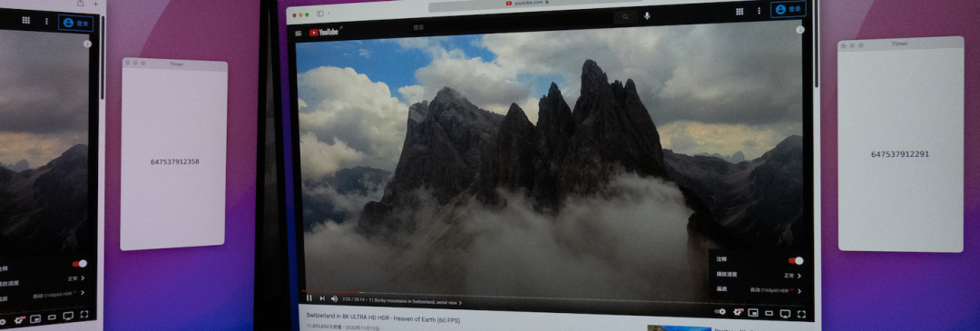Show info card on left monitor video
The image size is (980, 331).
87,44
